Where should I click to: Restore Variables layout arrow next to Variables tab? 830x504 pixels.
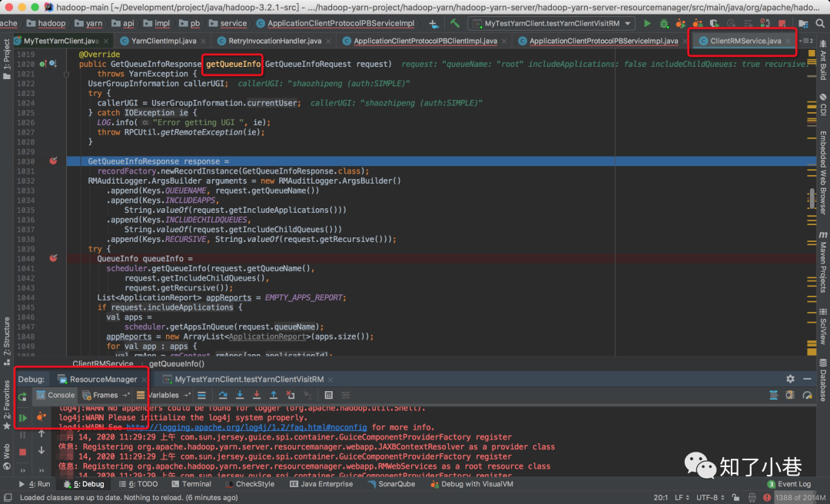186,395
